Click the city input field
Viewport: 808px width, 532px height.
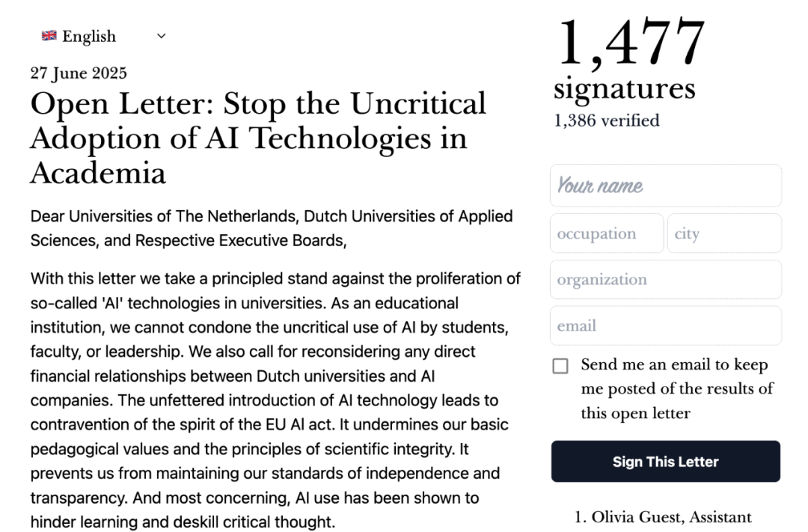coord(723,233)
